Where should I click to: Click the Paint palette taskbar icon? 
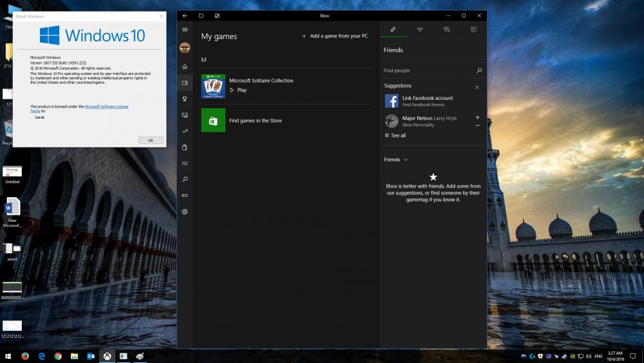[x=140, y=356]
